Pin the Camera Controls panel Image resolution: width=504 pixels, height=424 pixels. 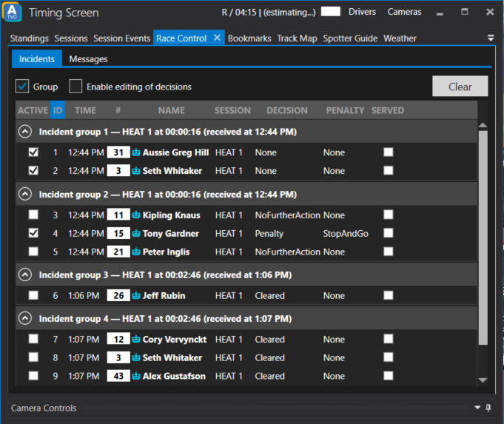pyautogui.click(x=488, y=408)
